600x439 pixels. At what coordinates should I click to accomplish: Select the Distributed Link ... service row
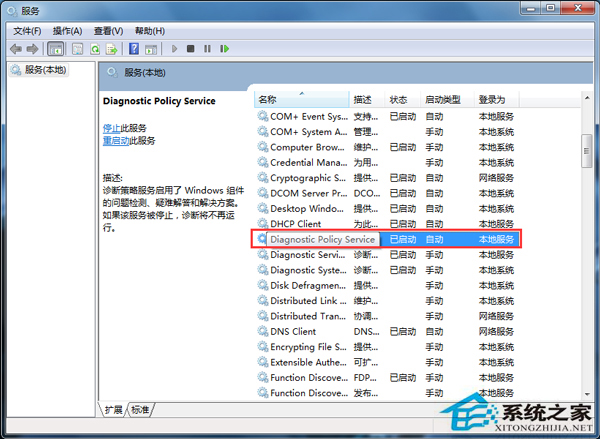point(386,301)
